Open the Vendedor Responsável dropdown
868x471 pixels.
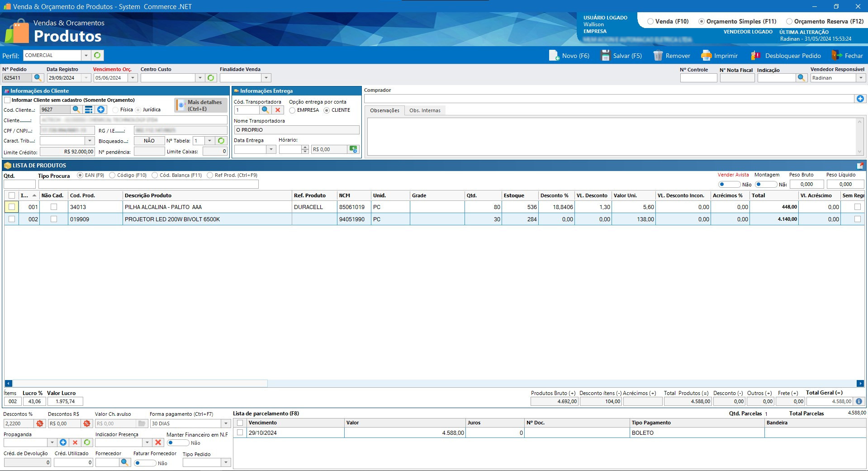pyautogui.click(x=861, y=78)
